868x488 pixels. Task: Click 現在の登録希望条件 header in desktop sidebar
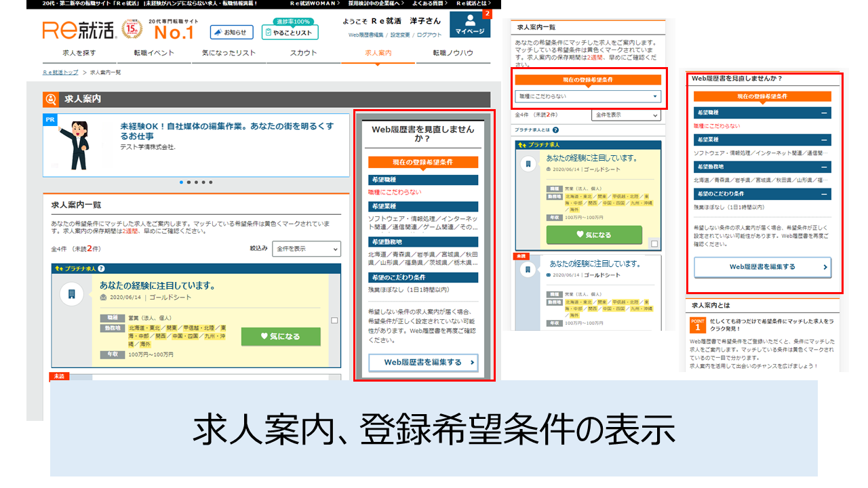423,162
